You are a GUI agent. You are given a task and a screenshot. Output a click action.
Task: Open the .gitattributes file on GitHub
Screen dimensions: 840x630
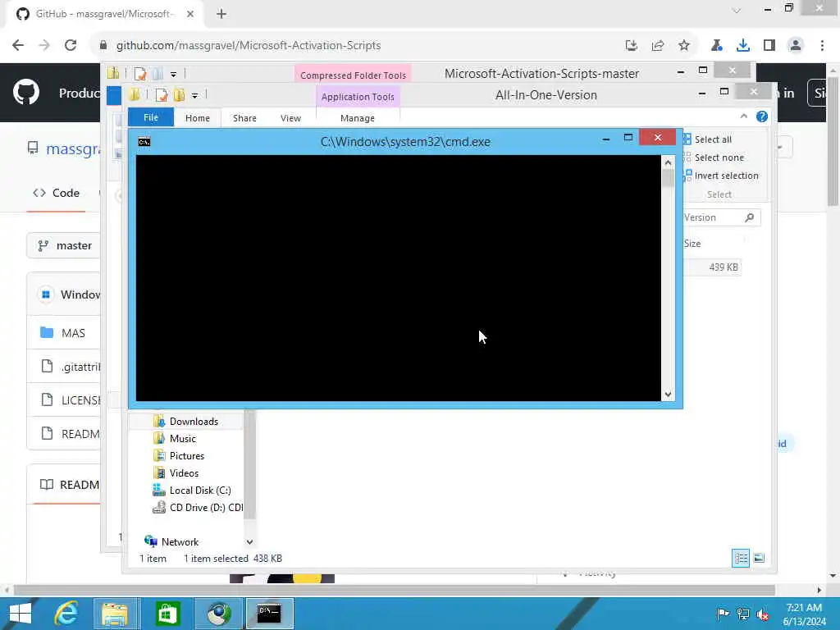click(x=80, y=367)
